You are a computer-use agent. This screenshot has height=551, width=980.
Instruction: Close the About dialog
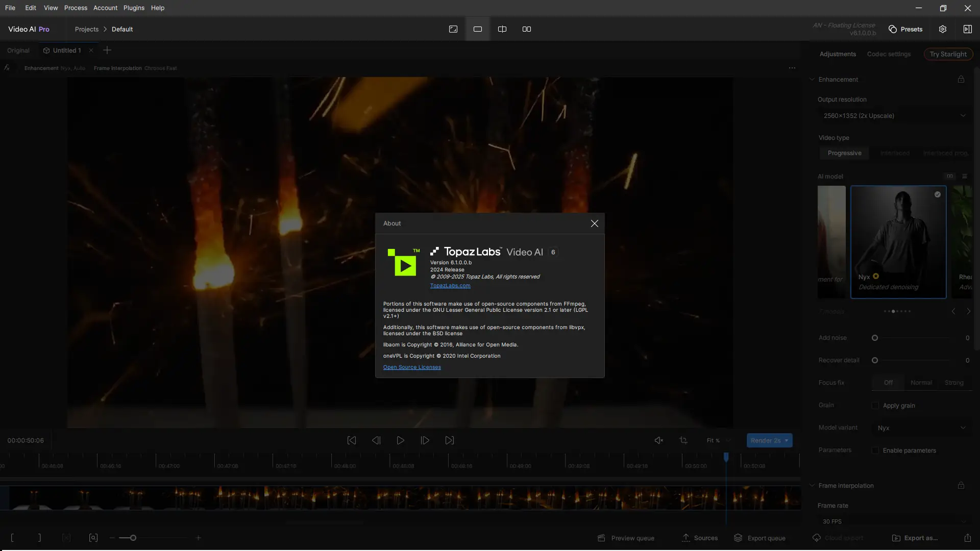594,223
